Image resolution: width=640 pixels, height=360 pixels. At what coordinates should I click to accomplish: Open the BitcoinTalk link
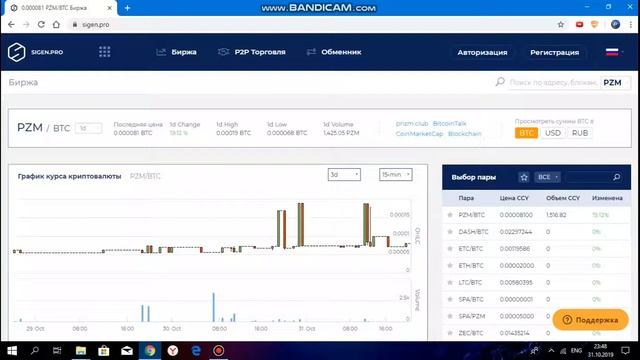coord(449,123)
